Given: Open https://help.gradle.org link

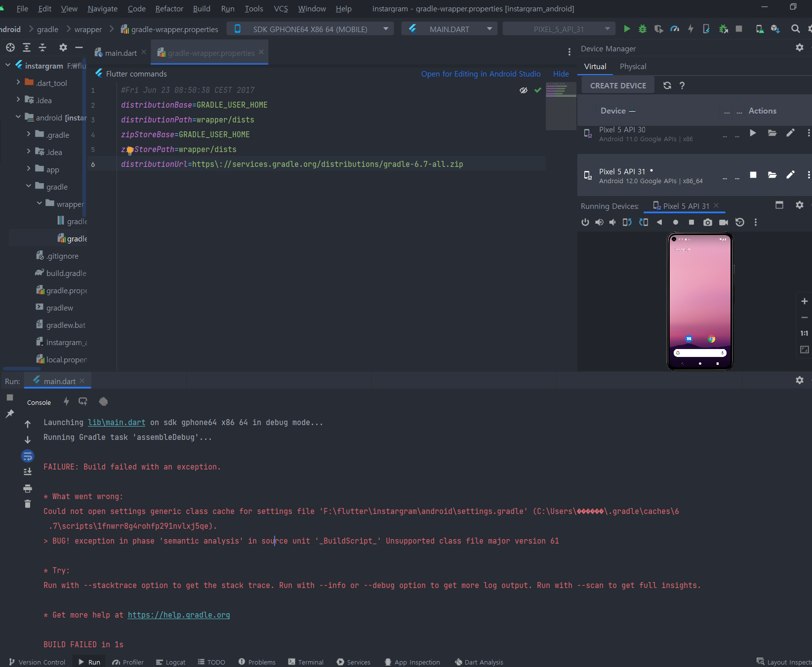Looking at the screenshot, I should pos(179,615).
